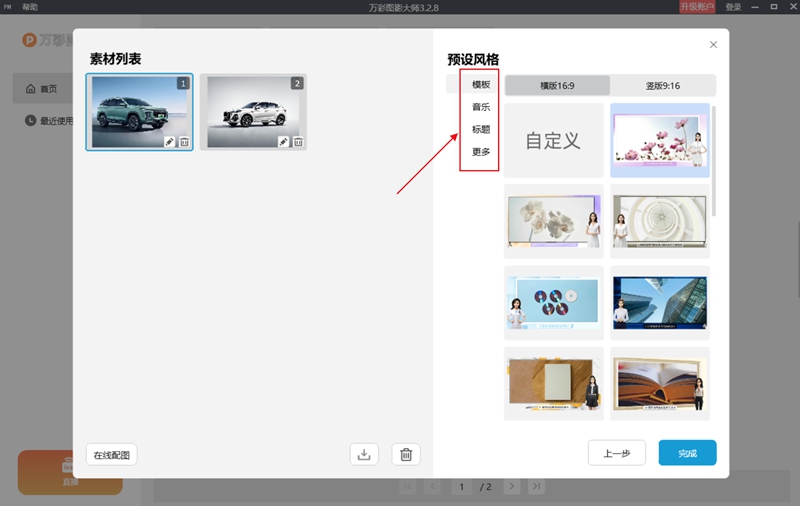This screenshot has width=800, height=506.
Task: Jump to first page in background pager
Action: (408, 486)
